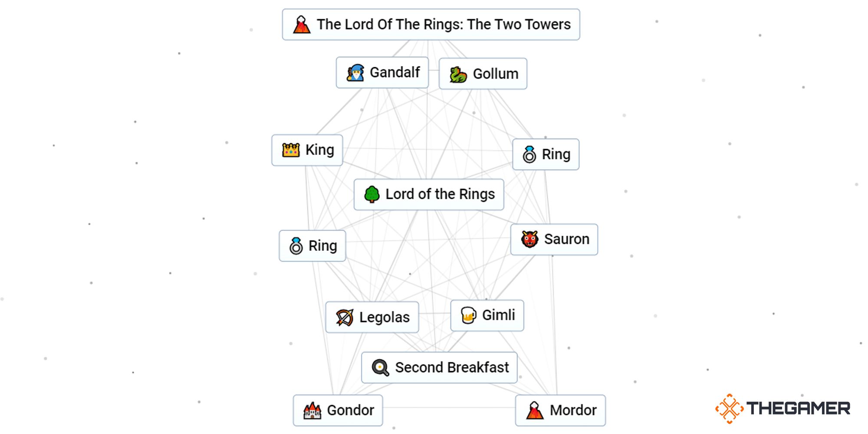
Task: Select the Ring element directly below King
Action: tap(312, 246)
